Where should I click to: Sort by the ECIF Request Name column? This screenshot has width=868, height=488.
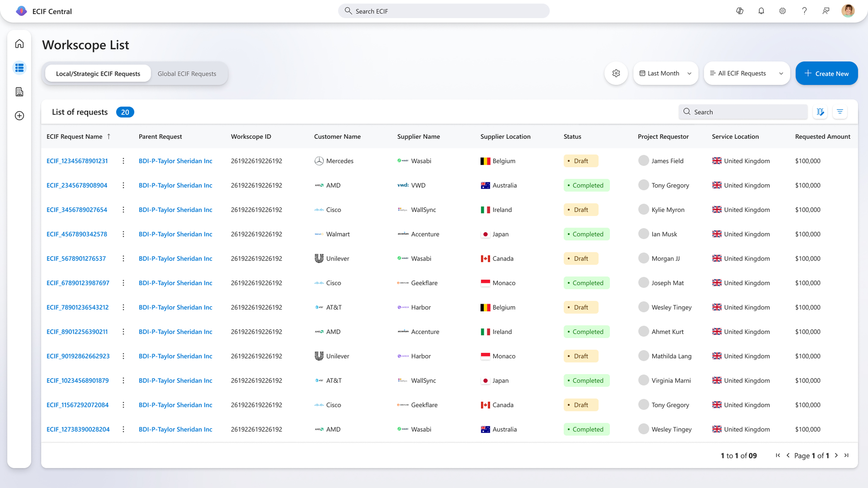[x=74, y=137]
